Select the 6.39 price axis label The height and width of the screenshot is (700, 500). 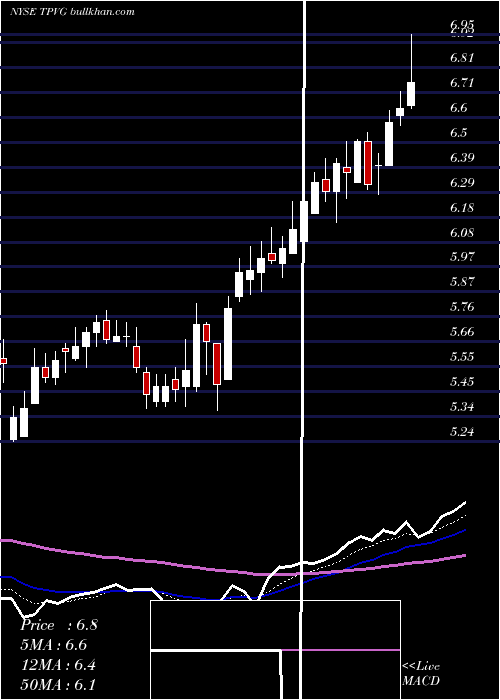462,158
